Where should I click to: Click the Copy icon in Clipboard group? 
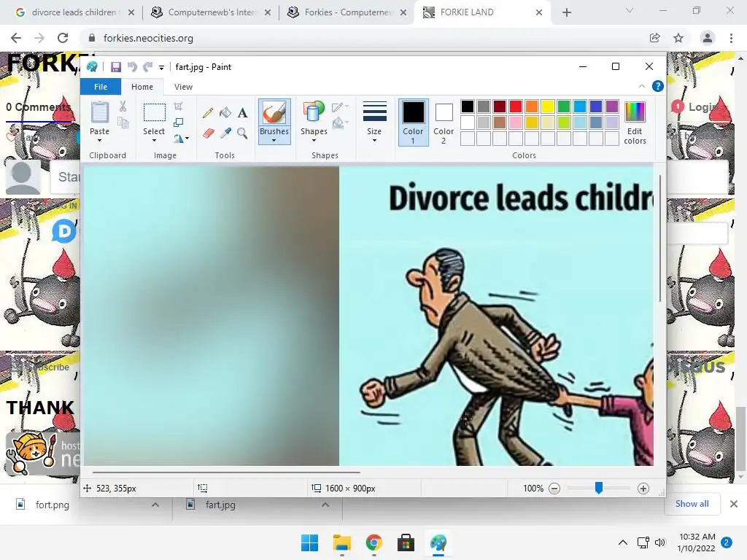tap(123, 122)
